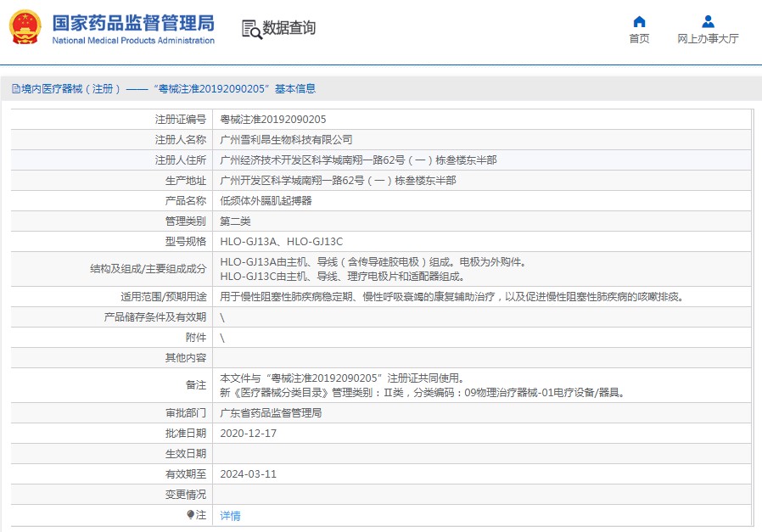Click the 批准日期 field label

point(186,434)
